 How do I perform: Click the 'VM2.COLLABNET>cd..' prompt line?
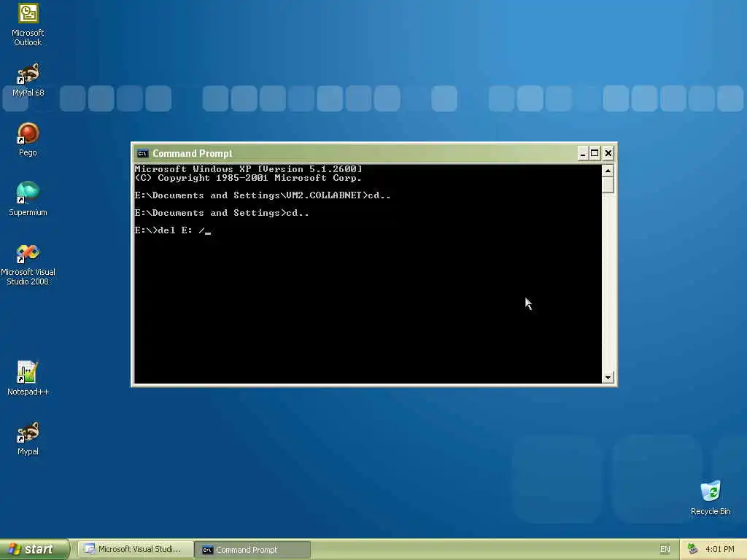pos(263,195)
